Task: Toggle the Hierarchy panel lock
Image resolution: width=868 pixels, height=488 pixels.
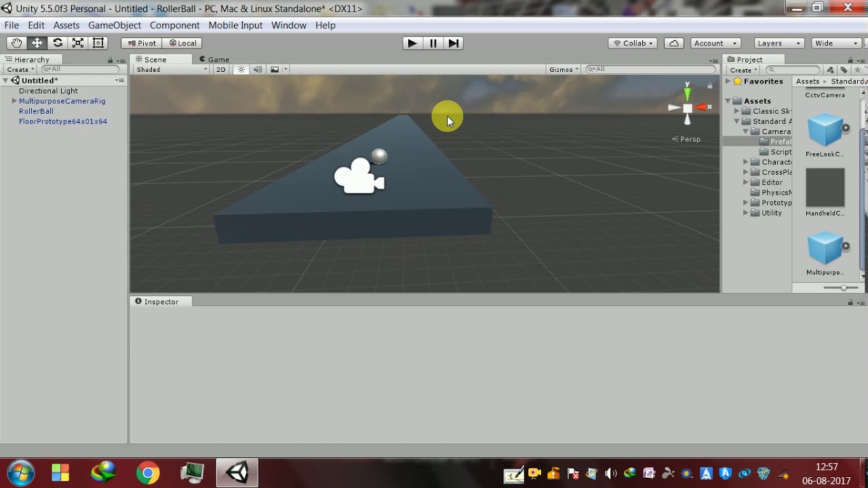Action: pos(110,60)
